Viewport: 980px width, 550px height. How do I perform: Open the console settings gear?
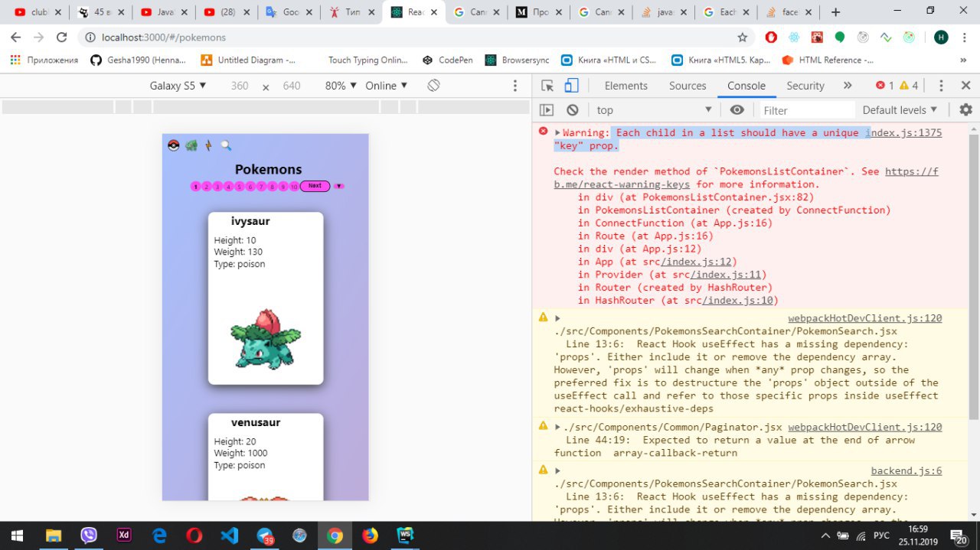tap(965, 110)
